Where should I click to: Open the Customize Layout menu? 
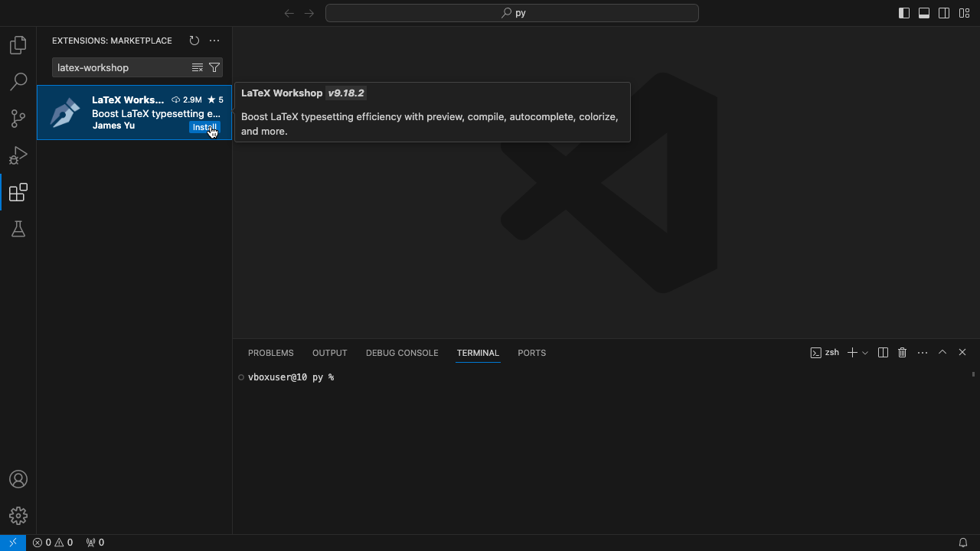point(964,13)
